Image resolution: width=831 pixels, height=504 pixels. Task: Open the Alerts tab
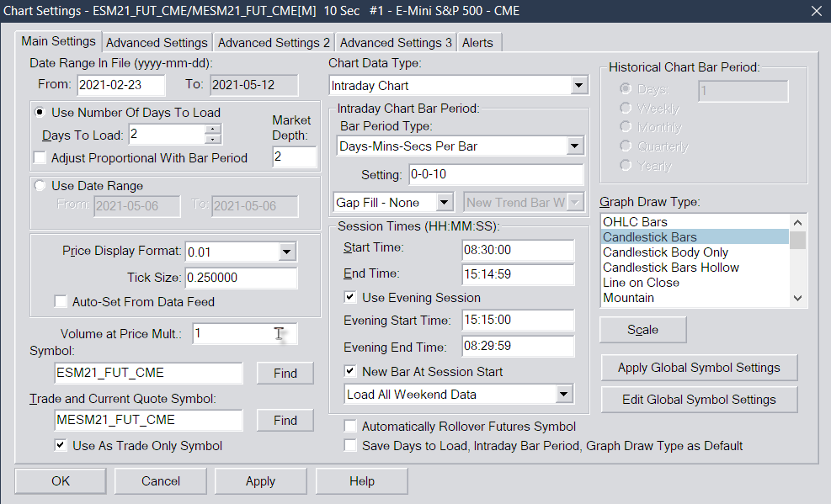pos(477,42)
